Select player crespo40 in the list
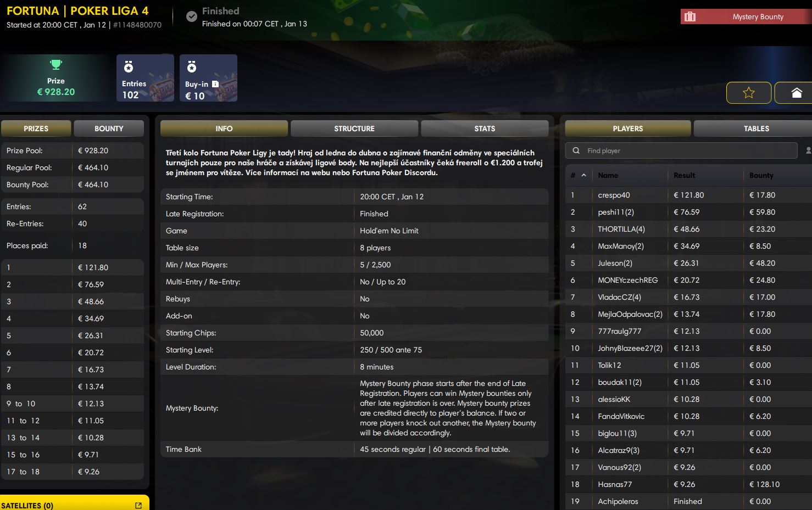The image size is (812, 510). [614, 195]
